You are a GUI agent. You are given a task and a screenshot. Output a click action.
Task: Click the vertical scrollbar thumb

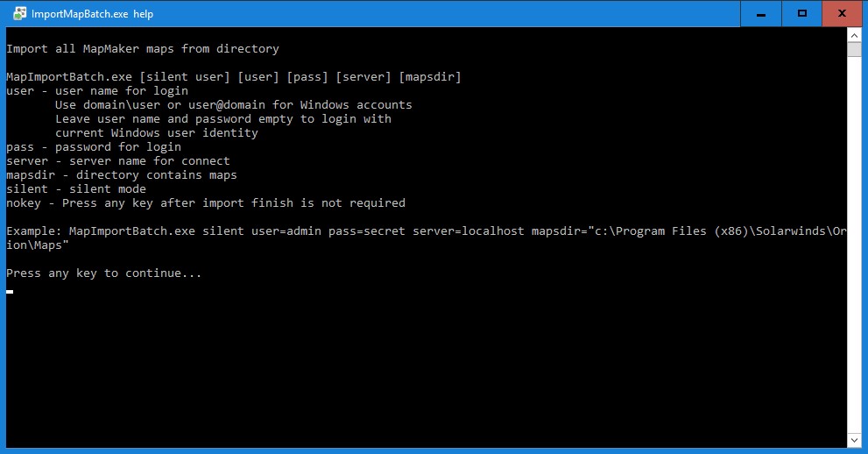[855, 48]
